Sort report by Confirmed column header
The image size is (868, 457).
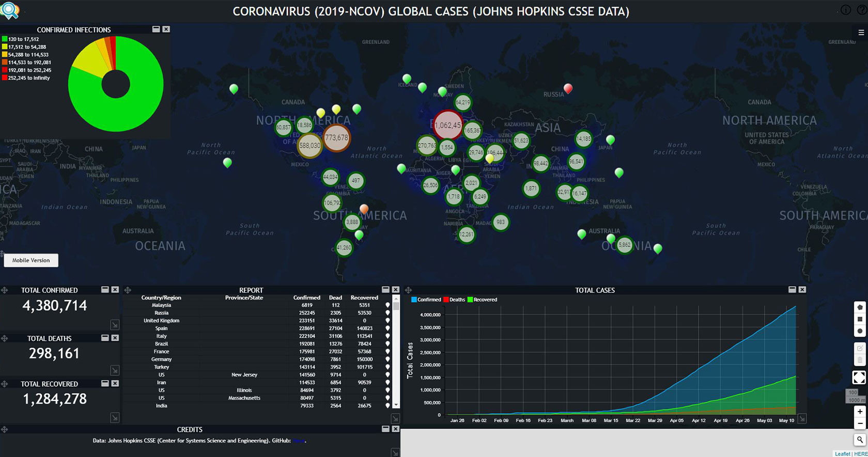(x=306, y=297)
